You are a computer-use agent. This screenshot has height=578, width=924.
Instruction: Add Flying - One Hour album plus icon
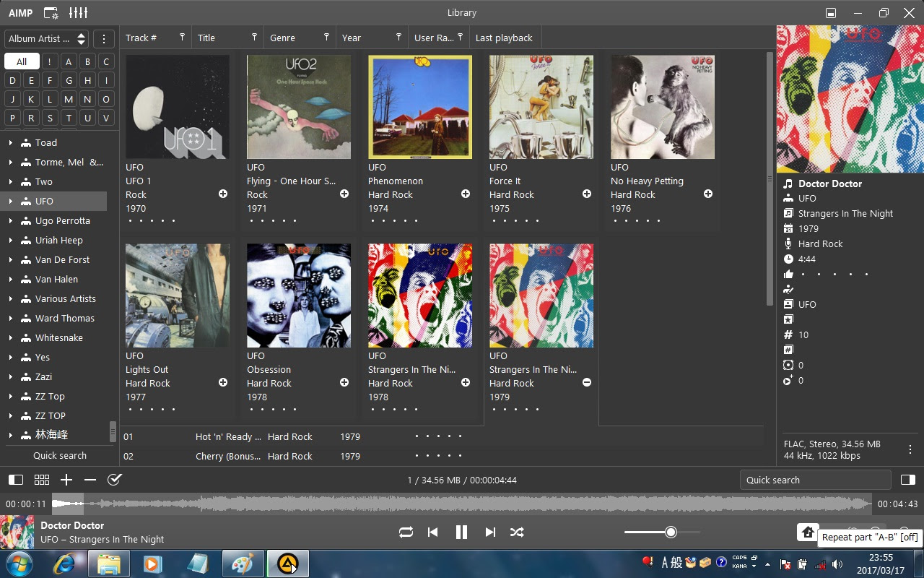344,194
